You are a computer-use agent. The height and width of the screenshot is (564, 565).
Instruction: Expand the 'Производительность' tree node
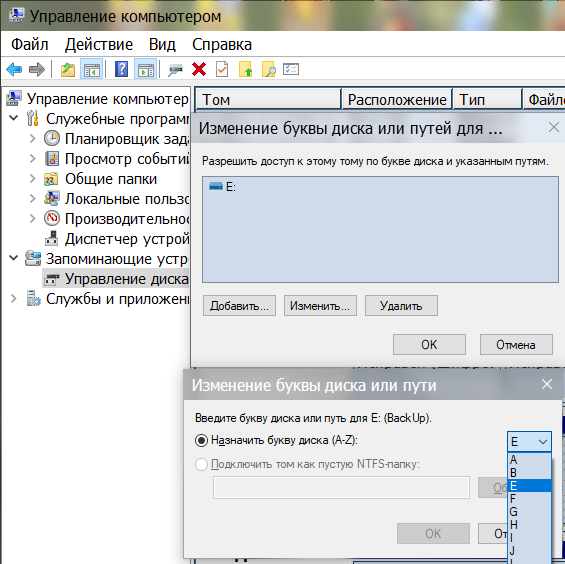(32, 218)
